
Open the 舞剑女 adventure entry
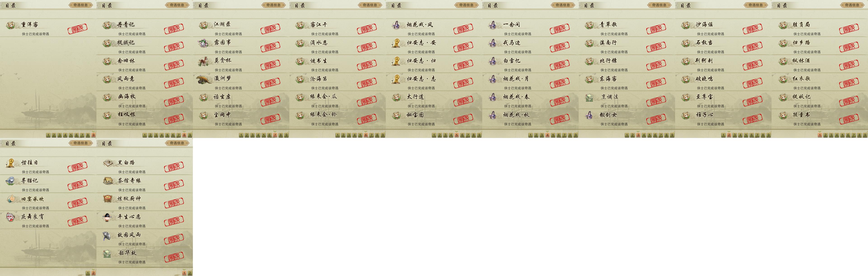[x=627, y=118]
